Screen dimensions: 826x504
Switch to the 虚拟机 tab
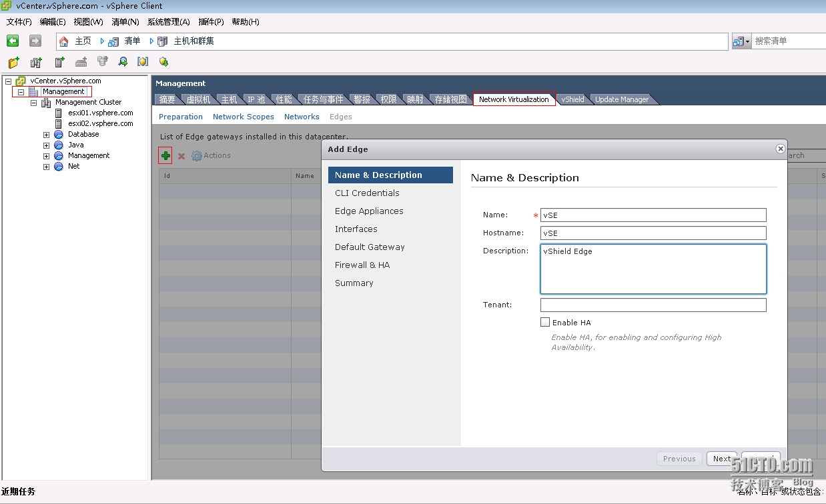tap(198, 99)
